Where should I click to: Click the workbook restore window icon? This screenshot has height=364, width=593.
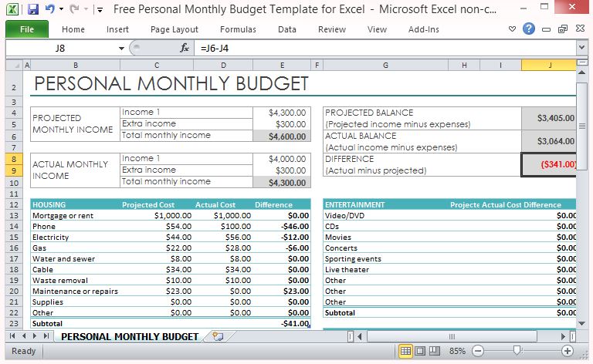[x=563, y=29]
